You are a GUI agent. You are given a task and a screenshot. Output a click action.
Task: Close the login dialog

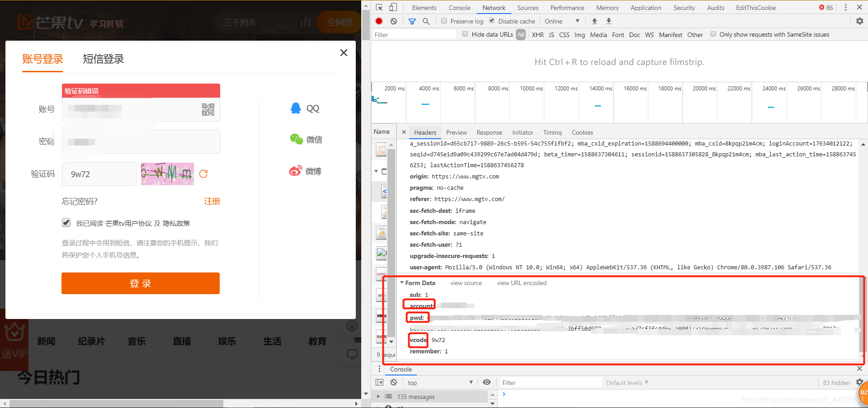point(344,53)
